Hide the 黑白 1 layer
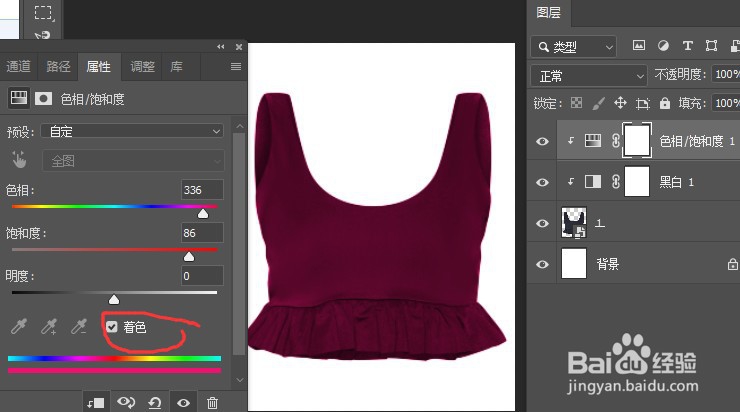This screenshot has width=740, height=412. click(542, 182)
